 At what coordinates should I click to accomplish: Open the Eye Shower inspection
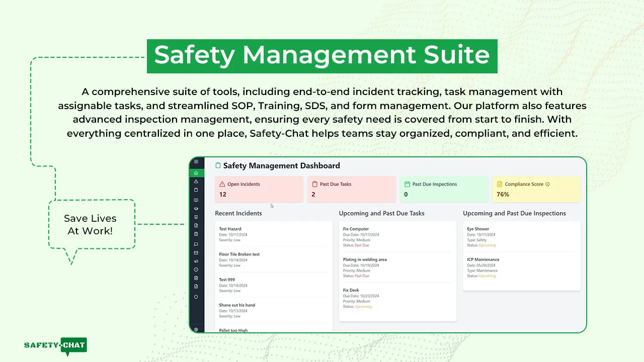coord(522,237)
